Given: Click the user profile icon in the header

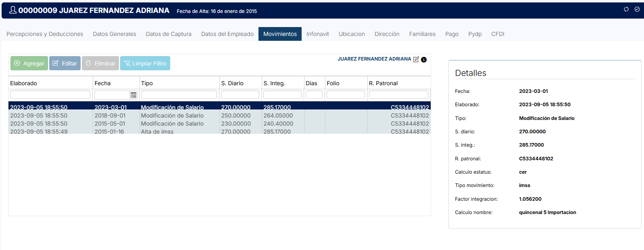Looking at the screenshot, I should (13, 10).
